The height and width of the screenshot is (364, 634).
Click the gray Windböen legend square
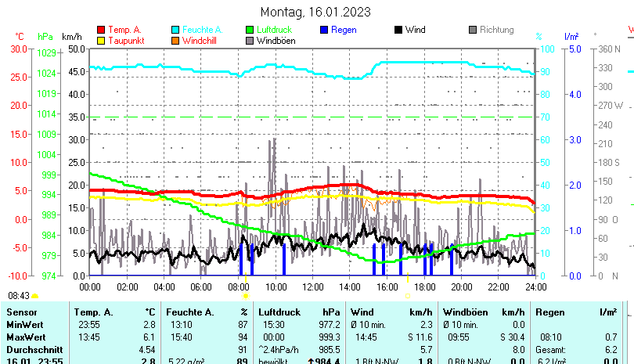pos(250,41)
